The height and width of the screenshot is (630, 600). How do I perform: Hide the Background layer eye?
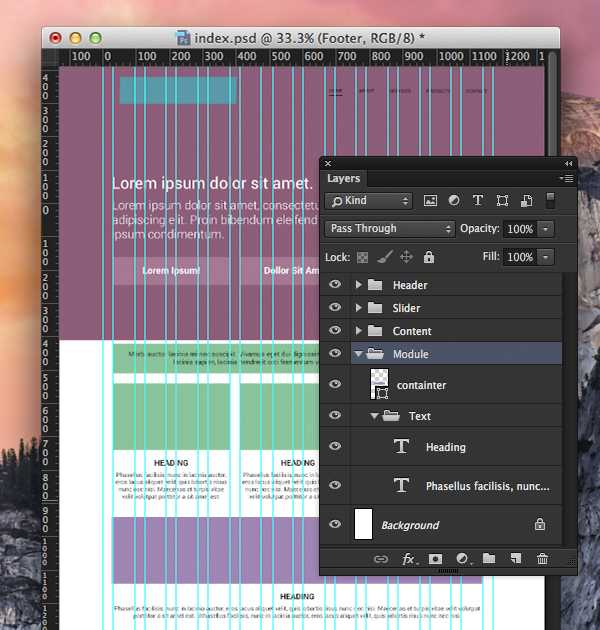[x=335, y=524]
